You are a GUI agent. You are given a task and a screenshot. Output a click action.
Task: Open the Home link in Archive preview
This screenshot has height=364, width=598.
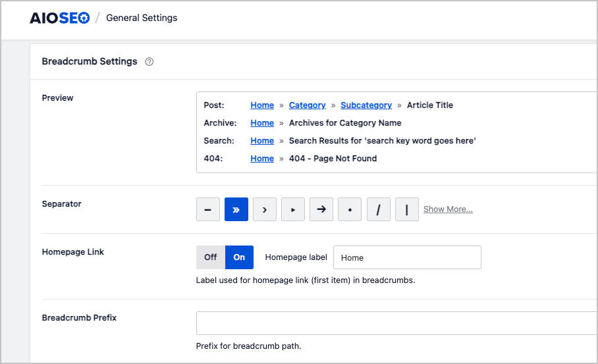pos(262,123)
